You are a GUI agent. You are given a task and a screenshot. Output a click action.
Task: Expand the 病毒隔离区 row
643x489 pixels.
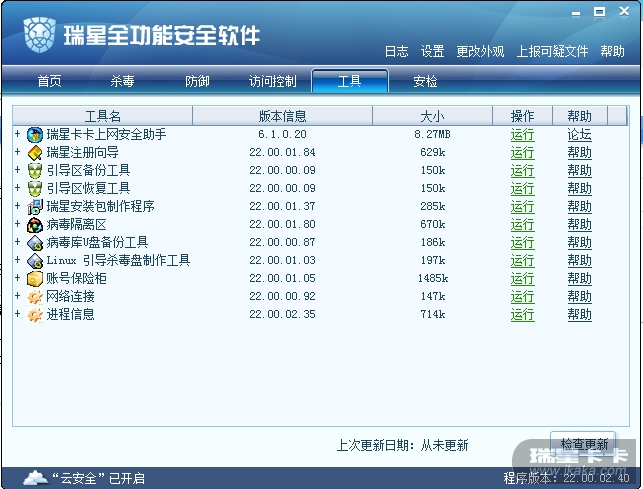pyautogui.click(x=18, y=224)
